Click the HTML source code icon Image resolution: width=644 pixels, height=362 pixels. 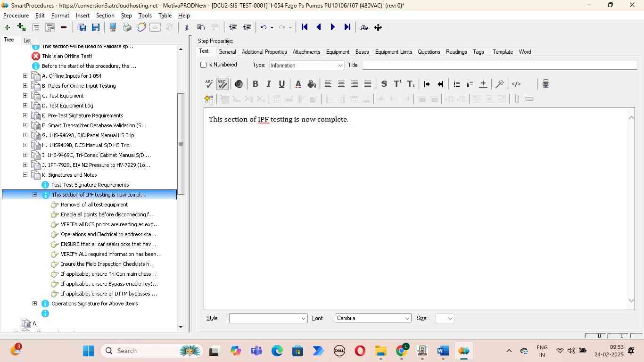click(516, 84)
